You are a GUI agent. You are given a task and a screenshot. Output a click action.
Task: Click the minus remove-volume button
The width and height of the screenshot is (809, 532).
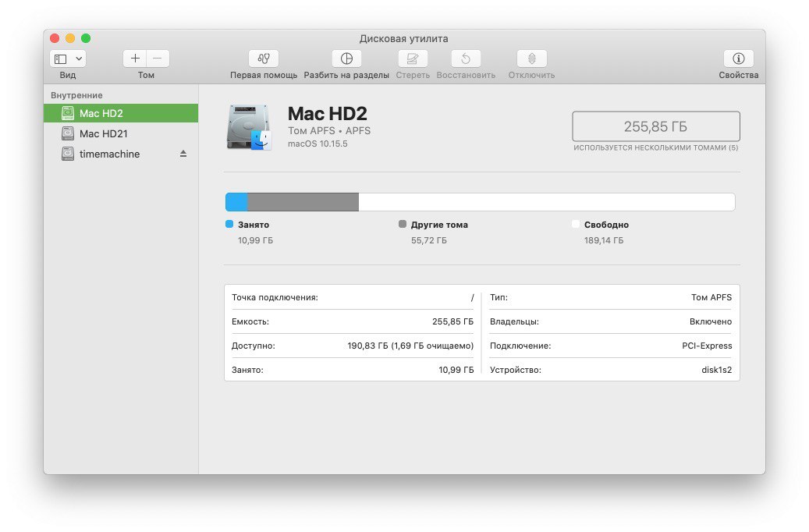point(158,59)
